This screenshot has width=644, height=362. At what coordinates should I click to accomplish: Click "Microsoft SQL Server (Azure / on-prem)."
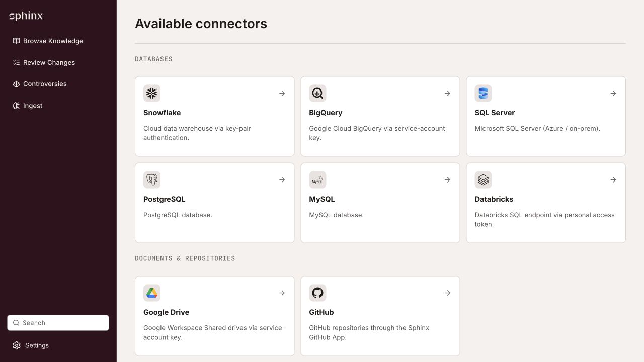tap(537, 128)
